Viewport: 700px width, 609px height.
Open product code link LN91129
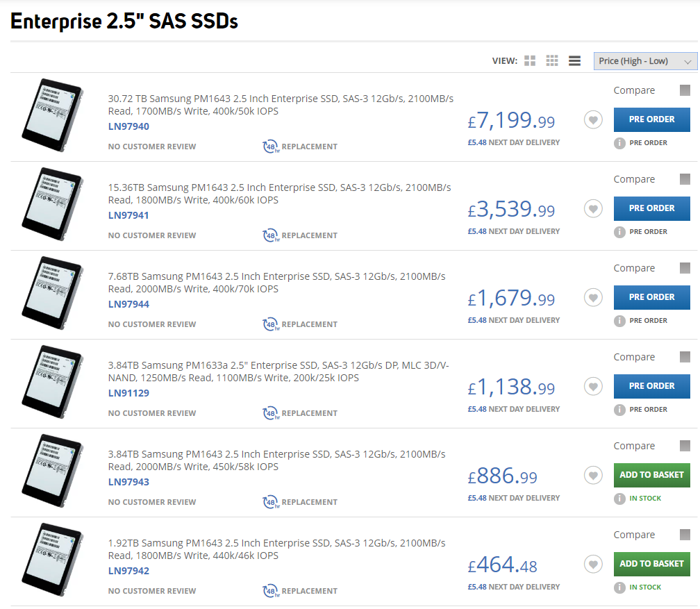[128, 393]
